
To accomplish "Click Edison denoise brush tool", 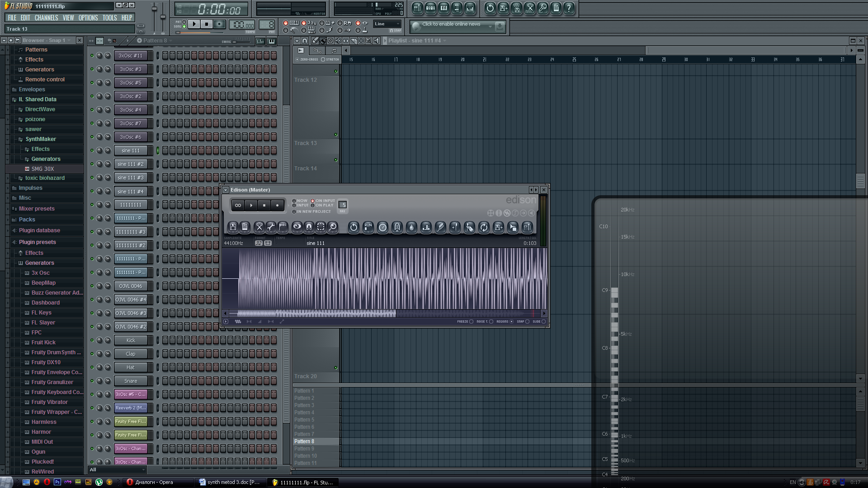I will pyautogui.click(x=440, y=227).
